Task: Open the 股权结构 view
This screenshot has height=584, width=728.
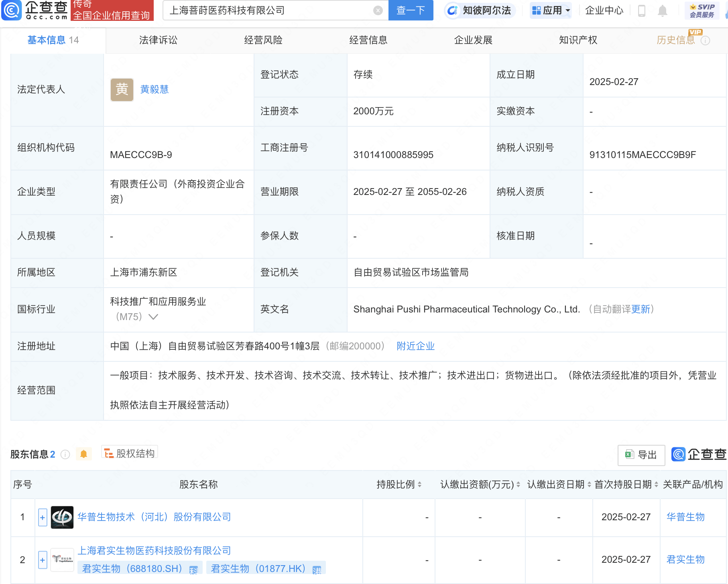Action: (130, 454)
